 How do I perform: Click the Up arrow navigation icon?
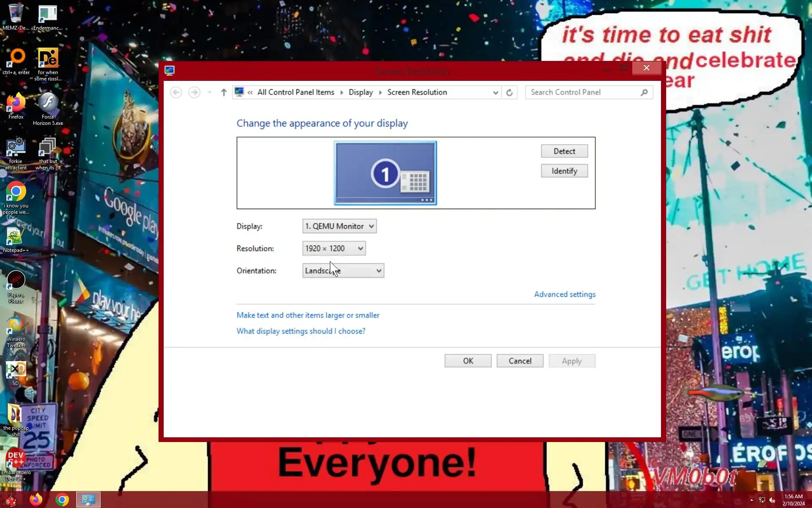(x=224, y=92)
